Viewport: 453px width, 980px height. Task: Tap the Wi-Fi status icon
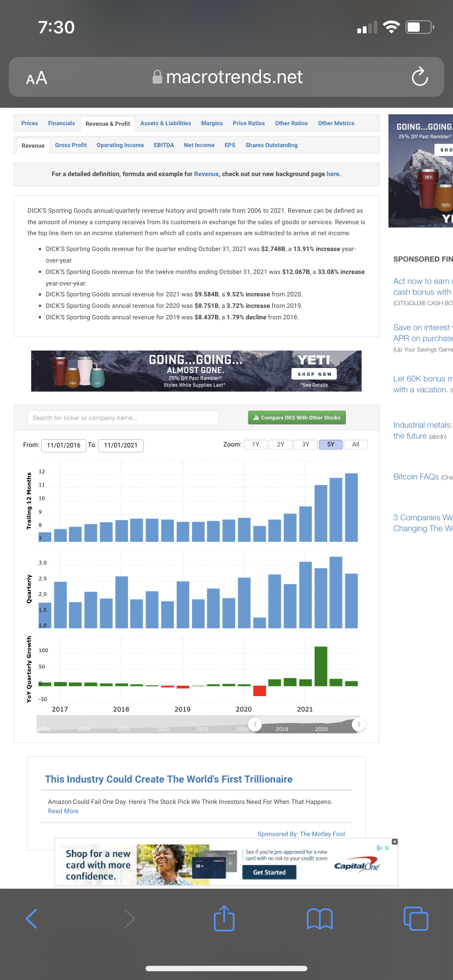click(391, 27)
